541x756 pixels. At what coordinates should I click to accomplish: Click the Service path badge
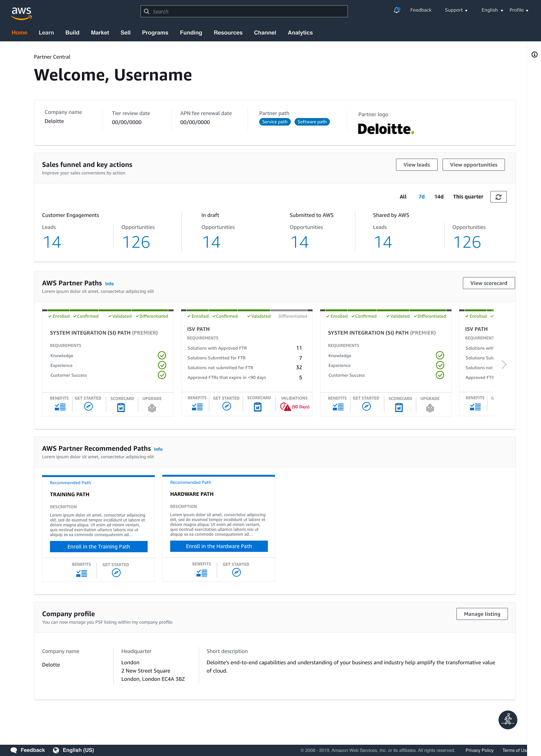click(275, 122)
